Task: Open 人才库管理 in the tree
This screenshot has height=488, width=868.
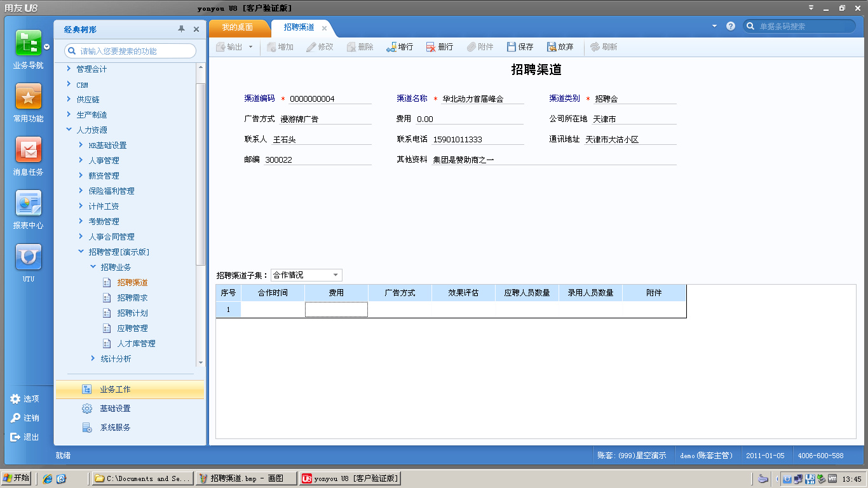Action: point(136,344)
